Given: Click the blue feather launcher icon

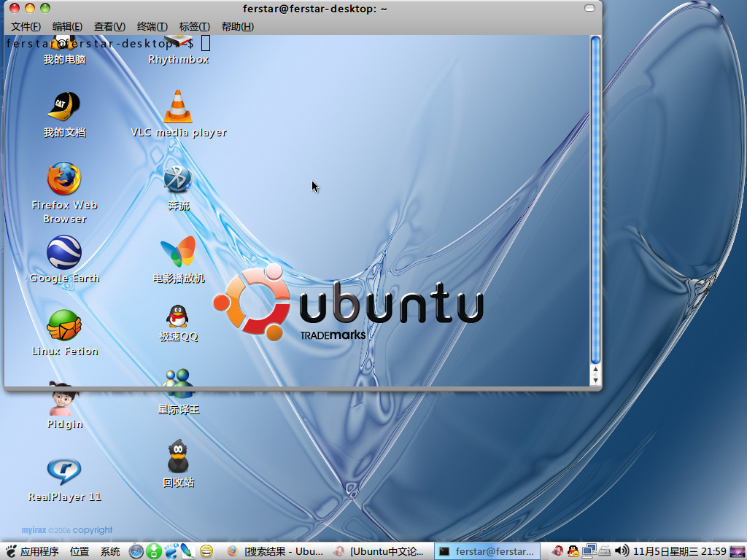Looking at the screenshot, I should coord(188,551).
